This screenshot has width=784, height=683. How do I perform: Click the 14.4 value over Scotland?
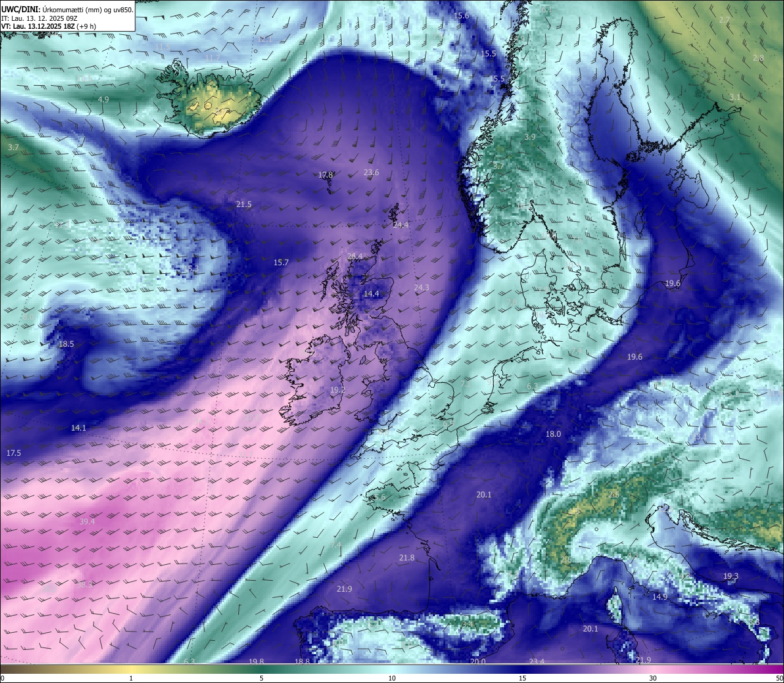coord(371,295)
